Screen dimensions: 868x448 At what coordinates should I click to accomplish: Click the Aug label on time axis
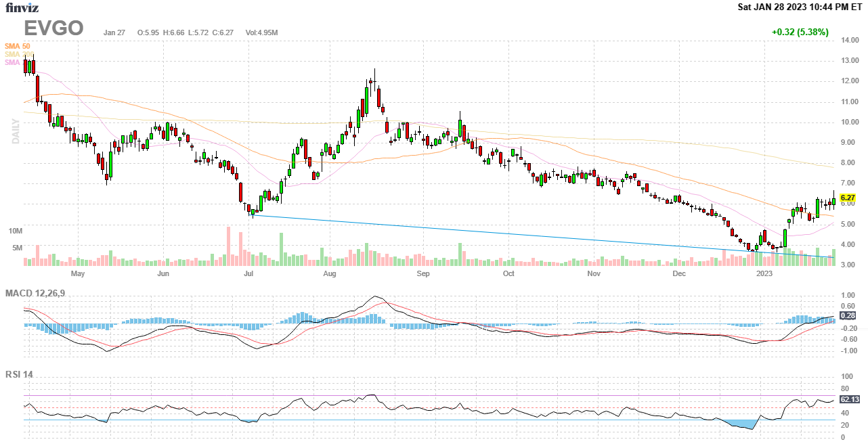point(330,274)
